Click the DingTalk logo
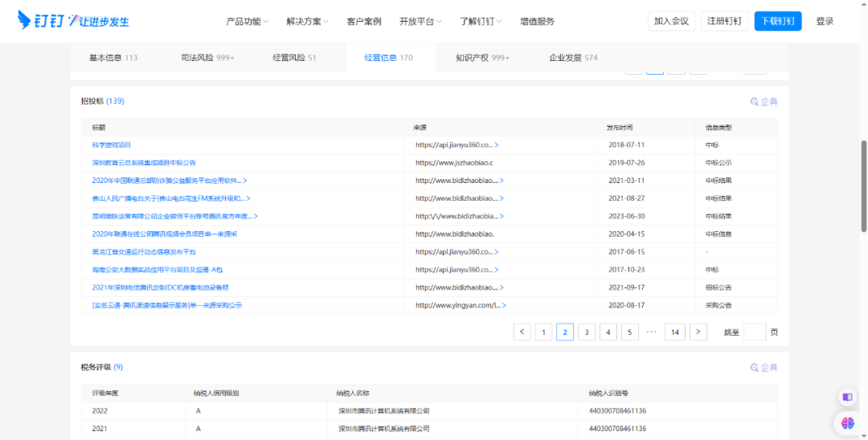This screenshot has height=440, width=868. (x=73, y=20)
